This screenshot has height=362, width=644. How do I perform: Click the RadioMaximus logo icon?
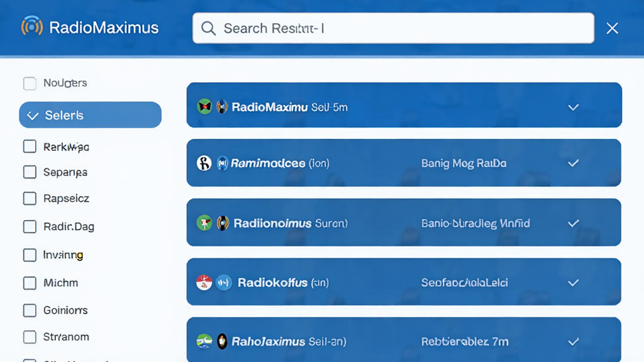(x=32, y=26)
